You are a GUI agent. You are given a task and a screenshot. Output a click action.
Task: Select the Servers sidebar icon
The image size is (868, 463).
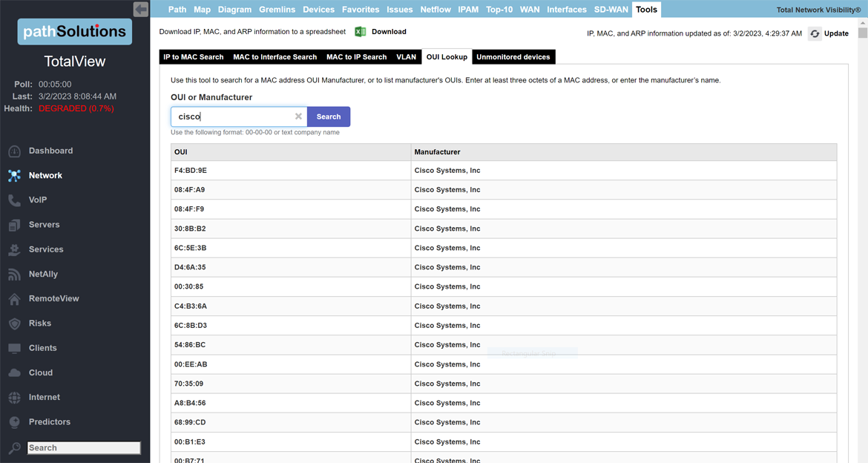(x=15, y=225)
